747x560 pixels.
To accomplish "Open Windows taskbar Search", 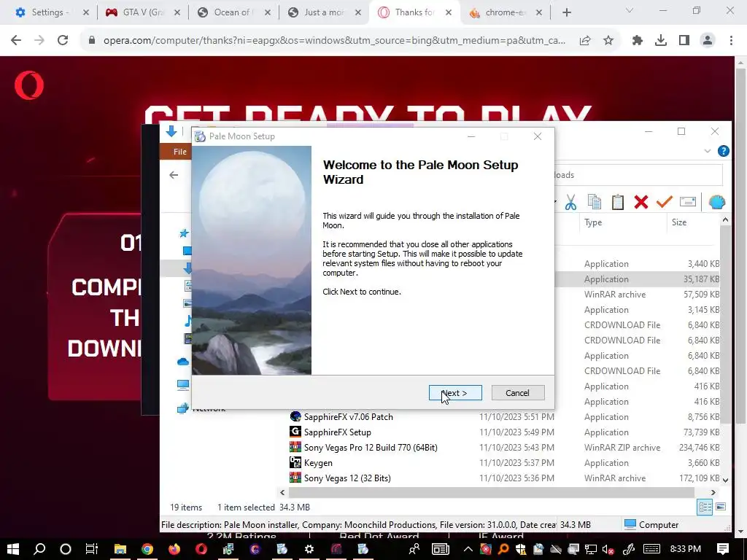I will point(39,549).
